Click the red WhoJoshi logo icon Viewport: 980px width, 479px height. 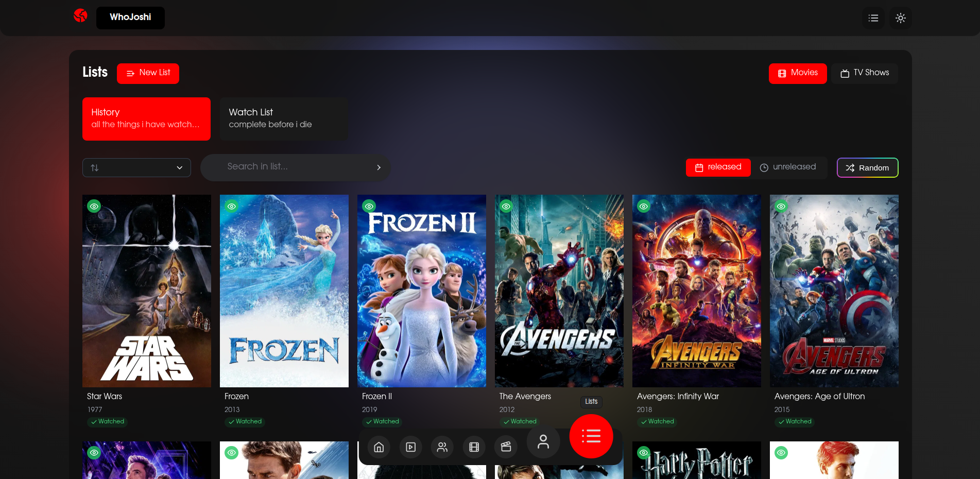80,16
